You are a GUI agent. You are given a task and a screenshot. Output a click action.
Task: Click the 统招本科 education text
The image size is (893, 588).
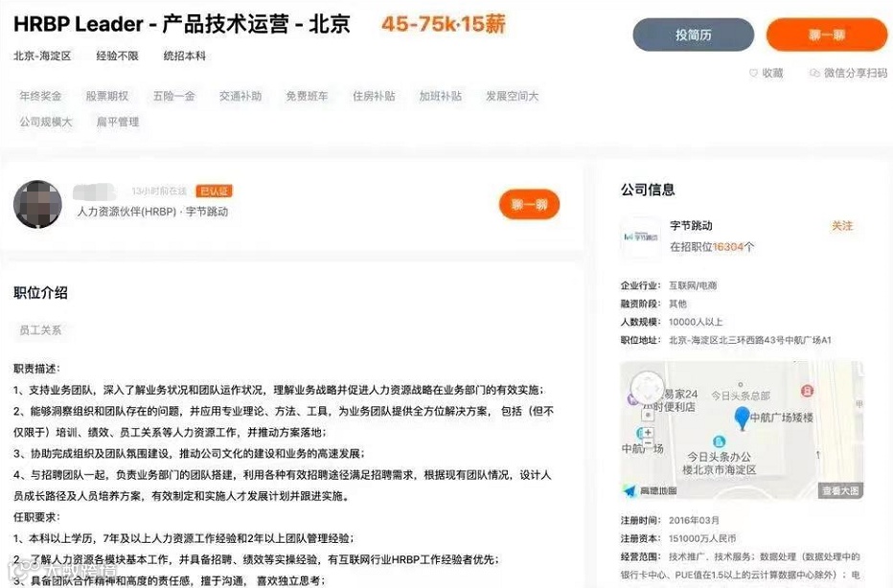[185, 56]
